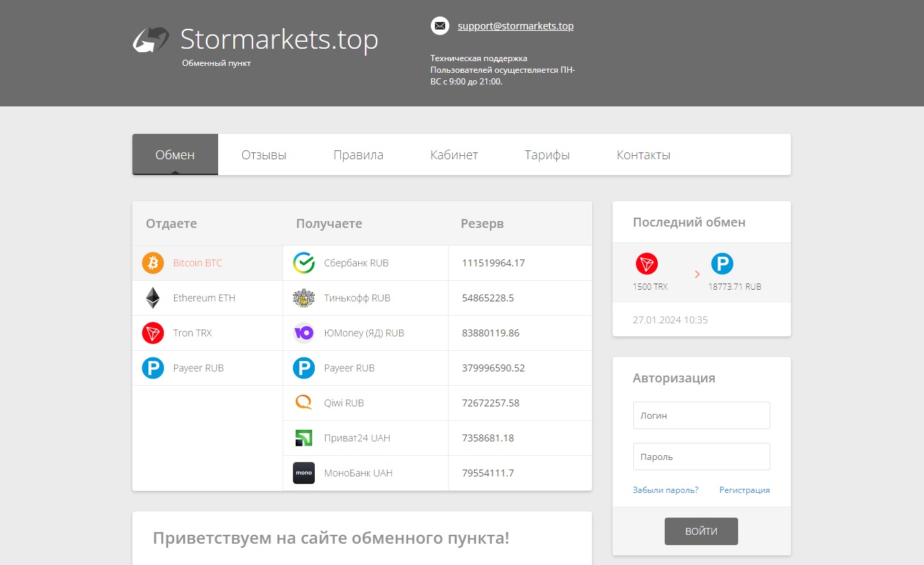The width and height of the screenshot is (924, 565).
Task: Switch to the Тарифы tab
Action: 547,154
